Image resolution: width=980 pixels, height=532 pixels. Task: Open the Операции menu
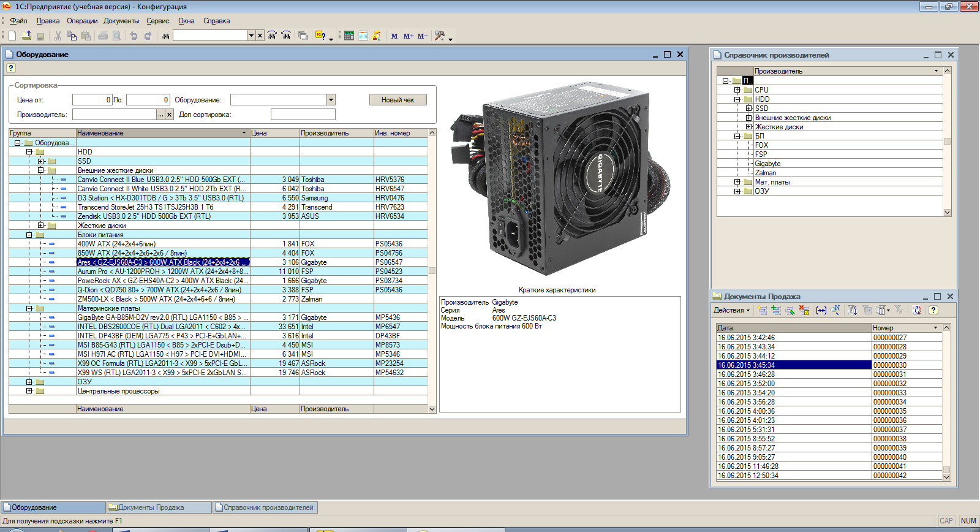[82, 21]
